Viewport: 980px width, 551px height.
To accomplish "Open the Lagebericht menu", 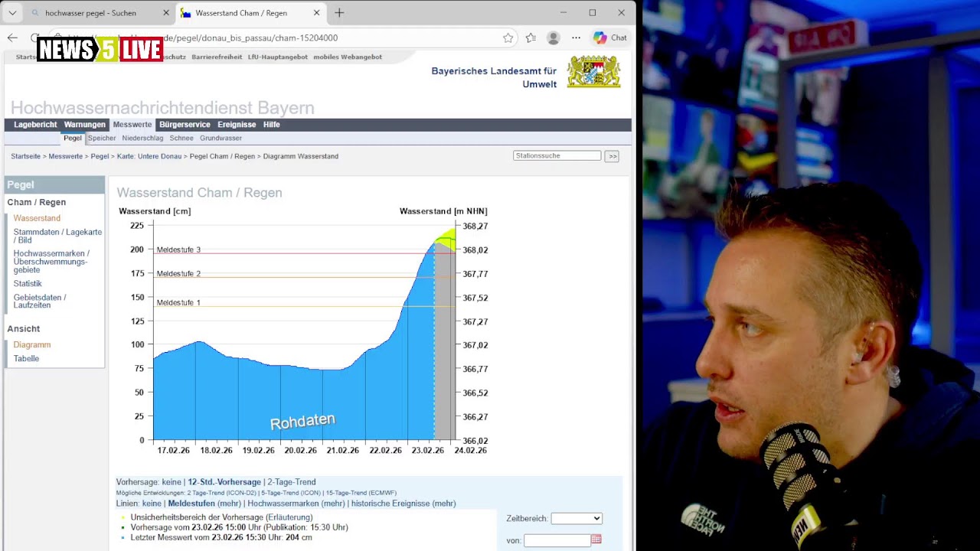I will pos(35,125).
